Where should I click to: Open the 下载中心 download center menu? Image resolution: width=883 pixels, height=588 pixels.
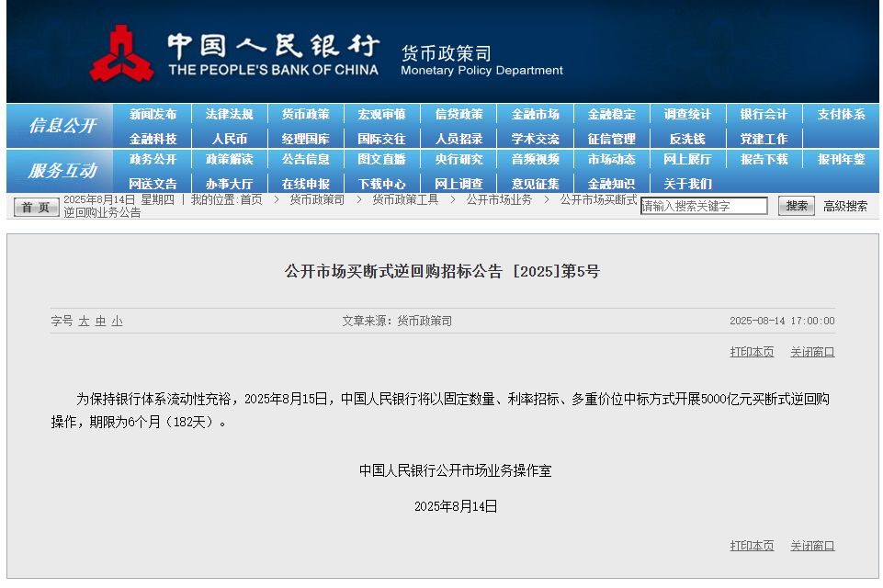coord(381,183)
